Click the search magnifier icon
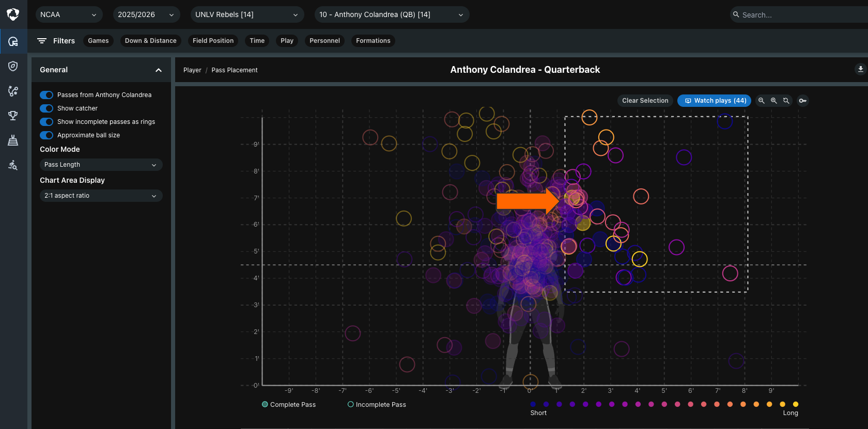868x429 pixels. pos(736,14)
